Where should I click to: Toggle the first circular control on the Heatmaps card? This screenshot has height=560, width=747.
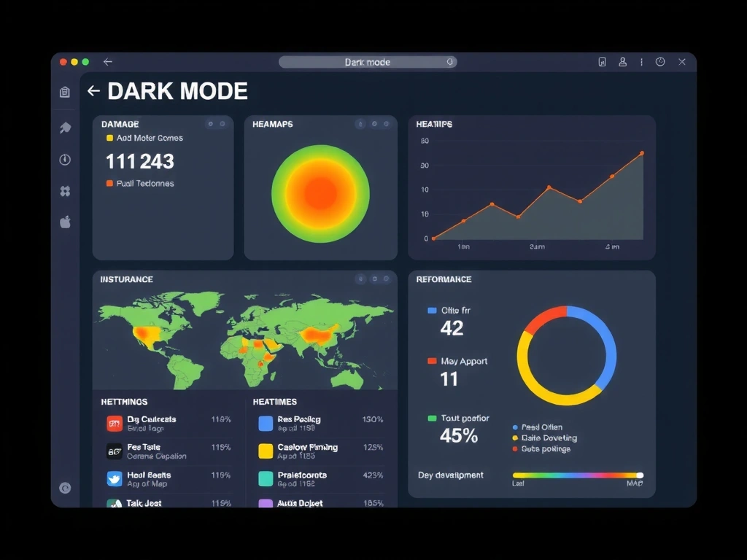point(359,124)
